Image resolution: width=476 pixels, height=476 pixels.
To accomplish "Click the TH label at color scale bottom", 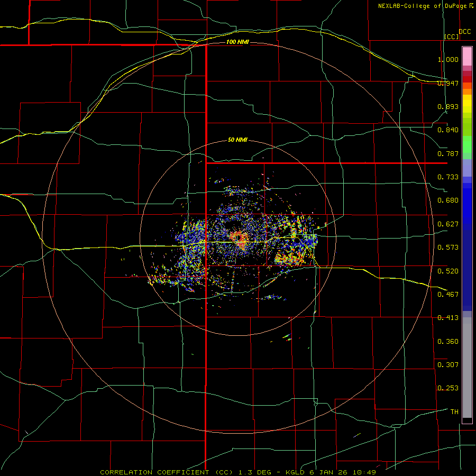I will [454, 411].
